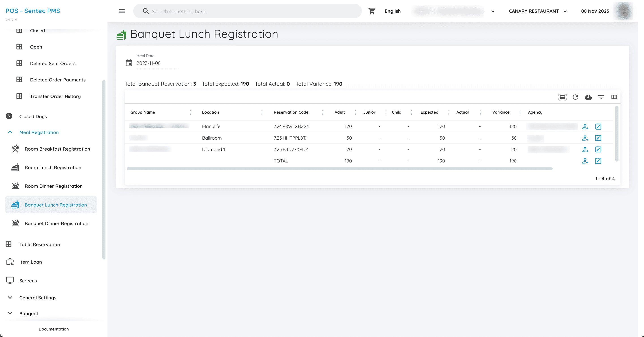Viewport: 644px width, 337px height.
Task: Edit the Diamond 1 reservation row
Action: click(598, 150)
